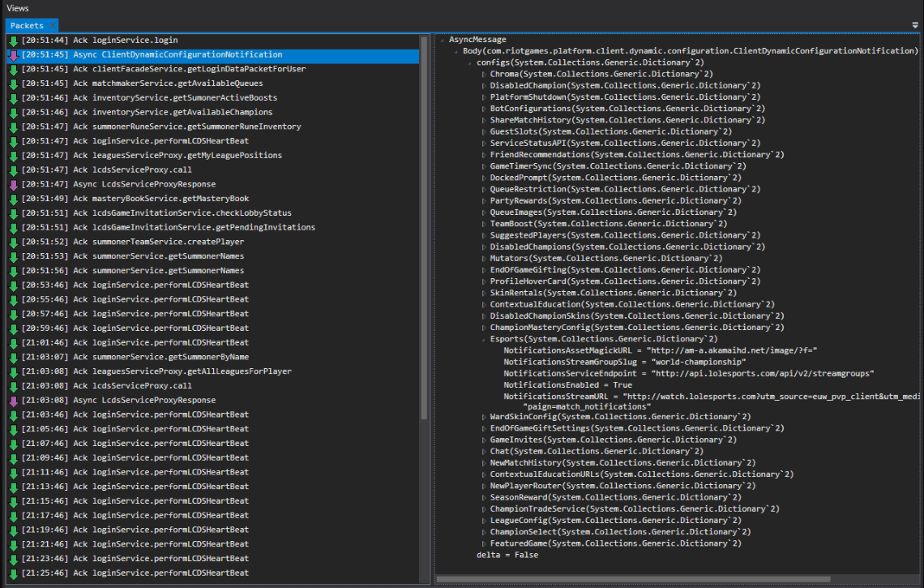Click green arrow at 20:51:53 getSummonerNames

(14, 257)
